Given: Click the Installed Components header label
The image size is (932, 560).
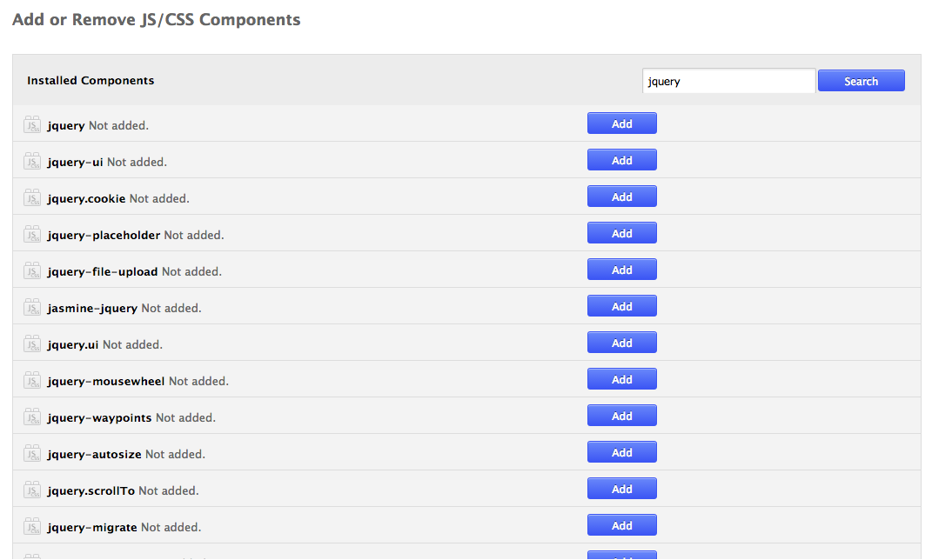Looking at the screenshot, I should point(91,80).
